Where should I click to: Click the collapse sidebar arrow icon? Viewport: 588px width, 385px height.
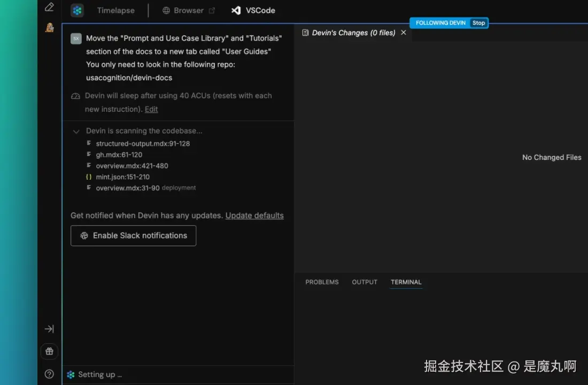coord(49,329)
